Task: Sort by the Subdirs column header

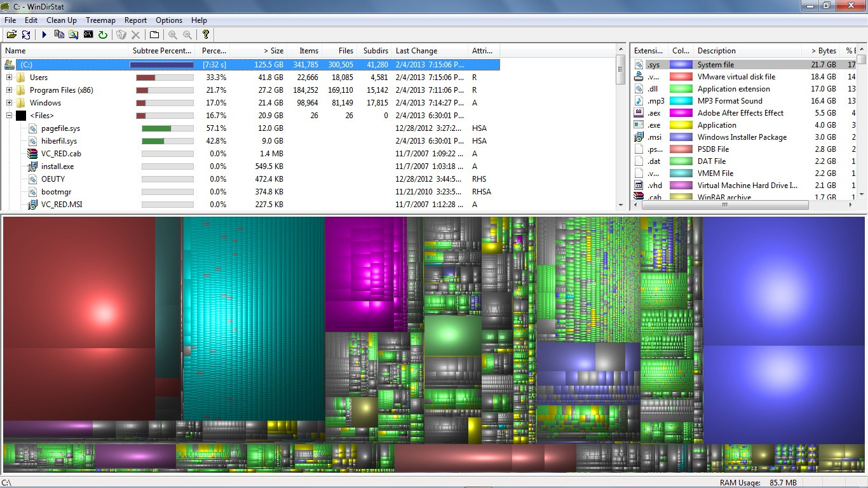Action: point(374,51)
